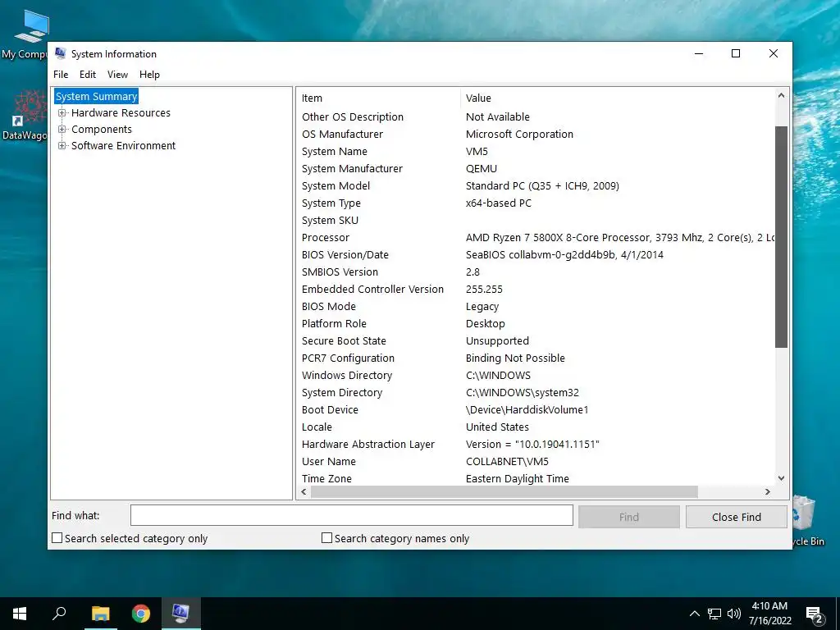Select the Hardware Abstraction Layer row
The height and width of the screenshot is (630, 840).
click(x=536, y=444)
